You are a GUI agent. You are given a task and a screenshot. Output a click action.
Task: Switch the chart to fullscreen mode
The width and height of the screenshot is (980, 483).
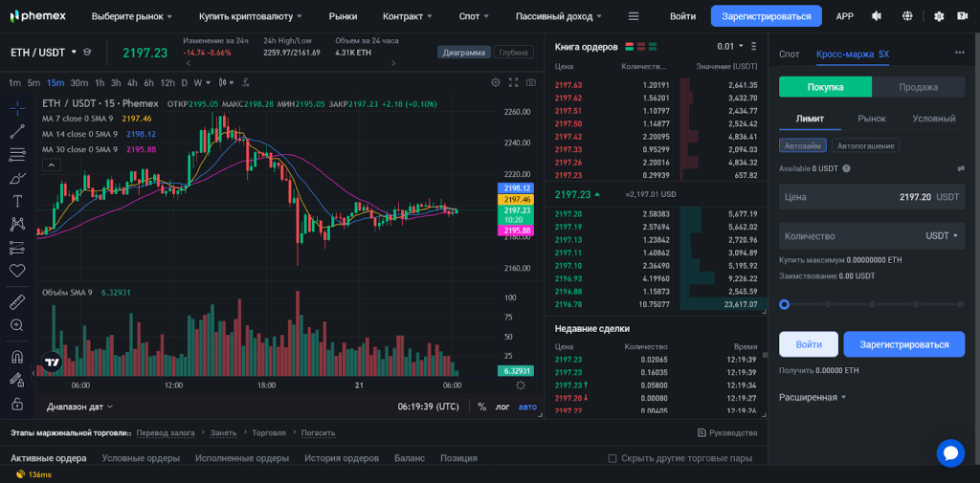click(x=514, y=82)
